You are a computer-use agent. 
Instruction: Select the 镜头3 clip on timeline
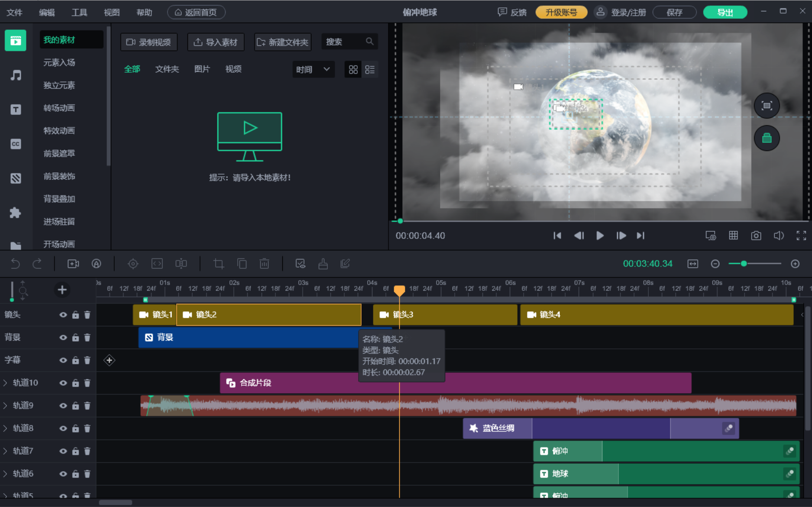click(x=445, y=315)
